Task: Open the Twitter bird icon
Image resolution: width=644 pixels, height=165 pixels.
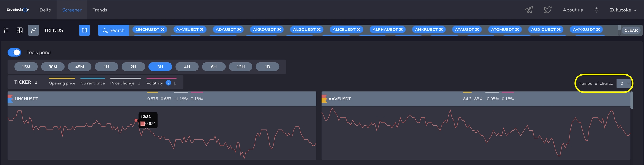Action: pyautogui.click(x=548, y=10)
